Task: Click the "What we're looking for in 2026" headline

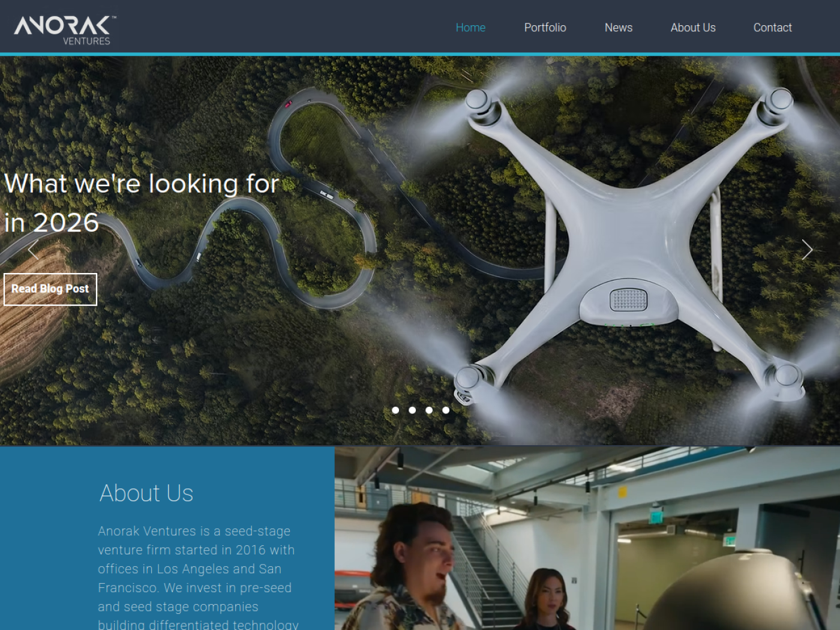Action: pyautogui.click(x=142, y=203)
